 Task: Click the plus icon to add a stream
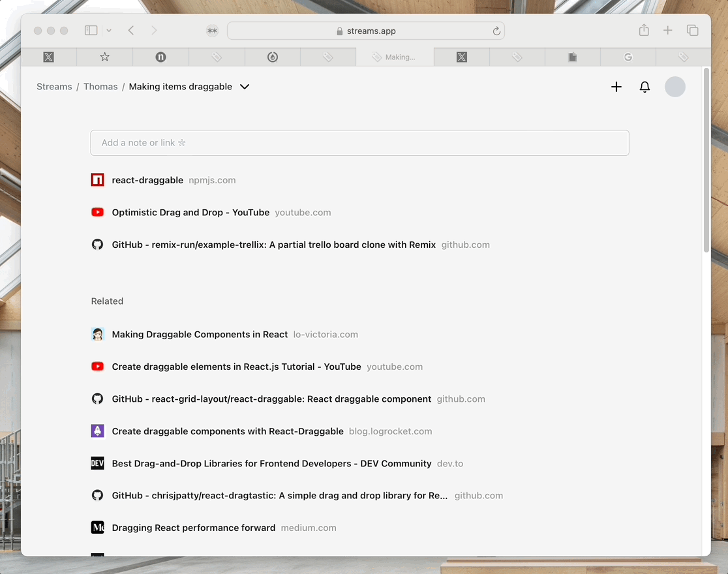pyautogui.click(x=616, y=87)
